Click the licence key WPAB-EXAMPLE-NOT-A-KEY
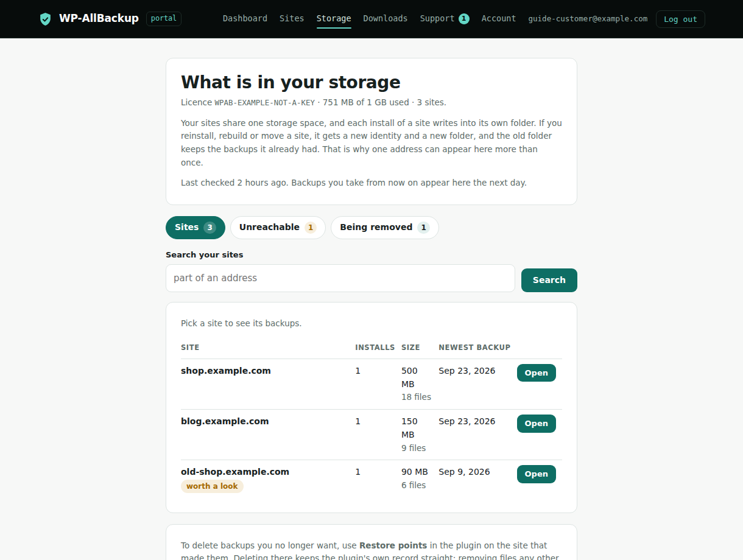743x560 pixels. 264,103
